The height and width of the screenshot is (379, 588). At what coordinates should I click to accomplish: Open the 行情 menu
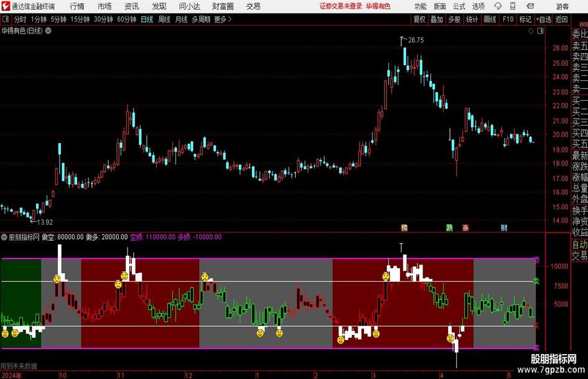(x=77, y=6)
